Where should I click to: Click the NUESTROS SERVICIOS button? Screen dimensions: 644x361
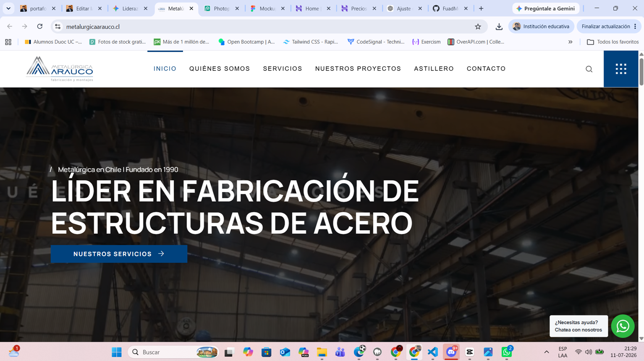click(x=119, y=254)
